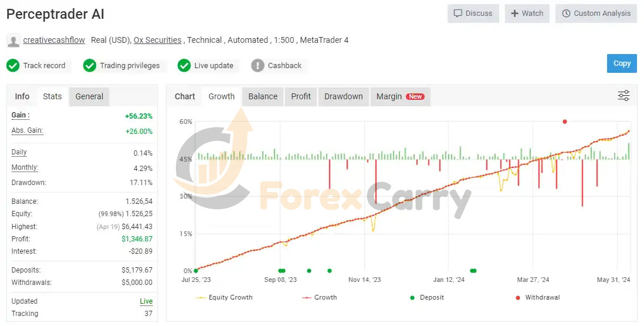Switch to the Balance chart tab
This screenshot has height=326, width=644.
click(x=263, y=96)
